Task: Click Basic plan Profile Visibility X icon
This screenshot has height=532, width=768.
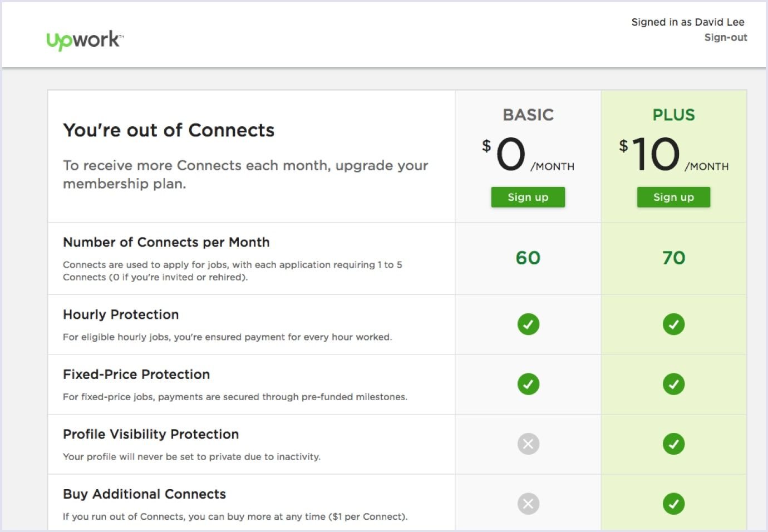Action: pyautogui.click(x=528, y=444)
